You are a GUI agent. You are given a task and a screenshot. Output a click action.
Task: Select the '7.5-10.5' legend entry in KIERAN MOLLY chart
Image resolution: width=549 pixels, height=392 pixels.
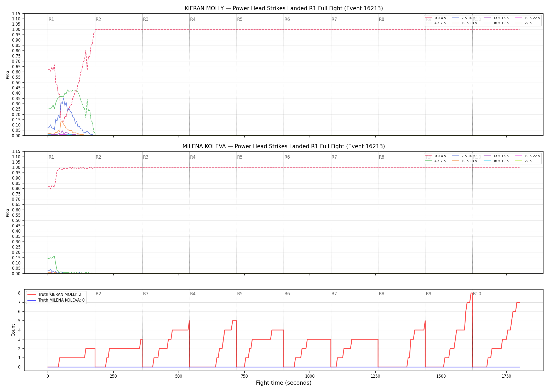point(464,18)
